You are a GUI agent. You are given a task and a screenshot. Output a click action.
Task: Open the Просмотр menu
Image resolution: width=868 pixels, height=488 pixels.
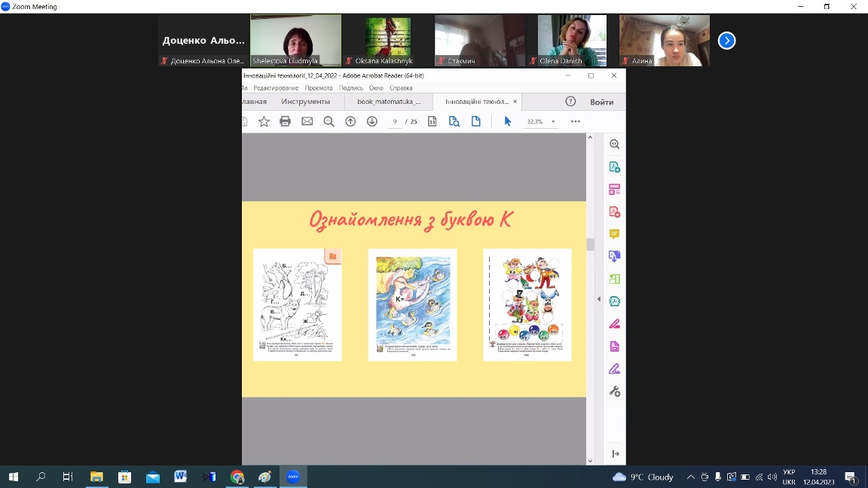coord(319,88)
